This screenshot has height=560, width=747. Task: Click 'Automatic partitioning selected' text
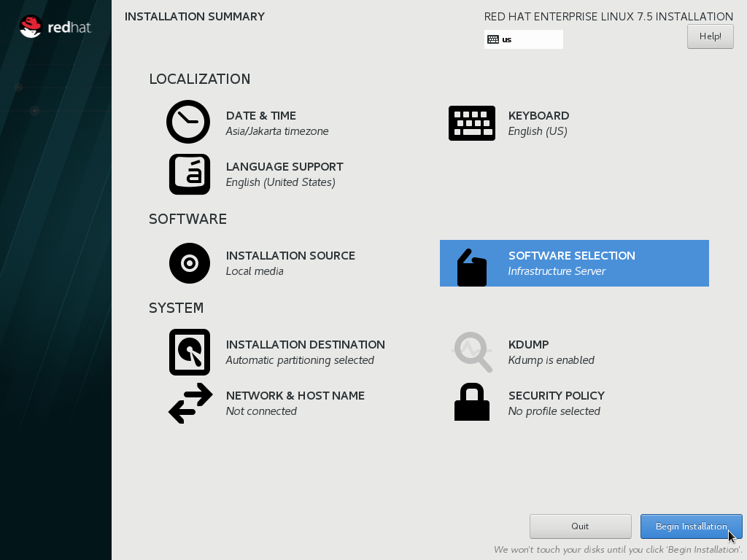(x=300, y=360)
